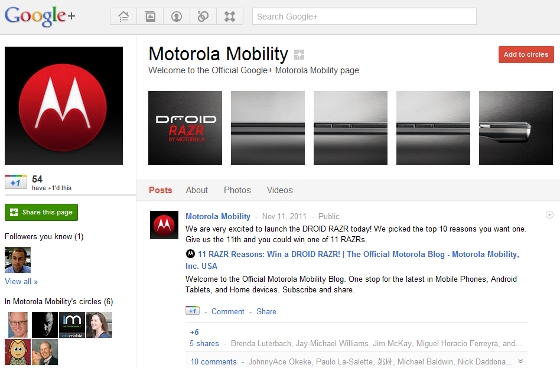Open the follower photo under Followers you know

coord(18,260)
